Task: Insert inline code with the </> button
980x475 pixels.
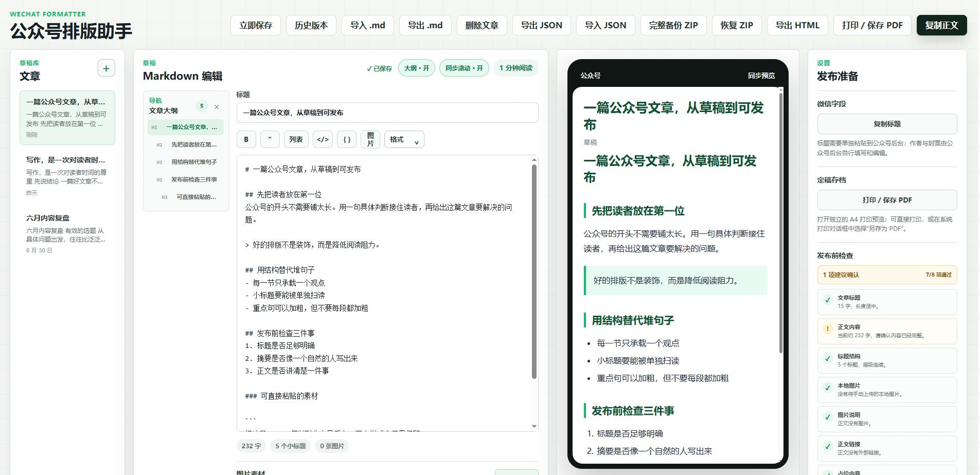Action: pyautogui.click(x=323, y=139)
